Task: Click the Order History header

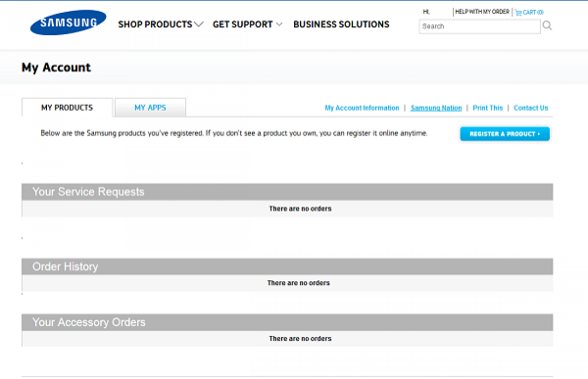Action: (x=287, y=266)
